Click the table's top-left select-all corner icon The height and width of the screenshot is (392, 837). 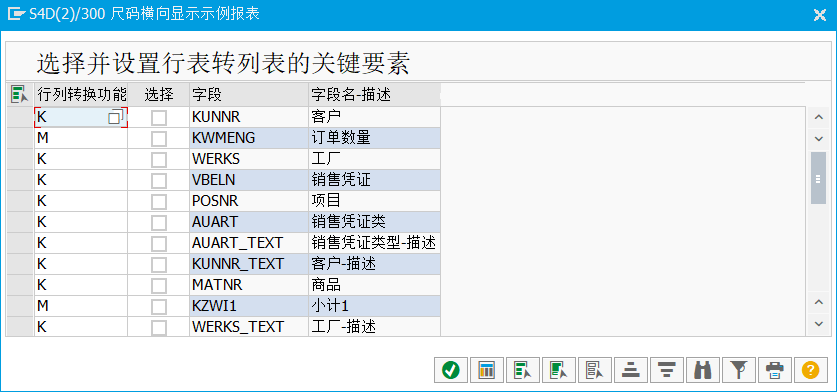(20, 95)
